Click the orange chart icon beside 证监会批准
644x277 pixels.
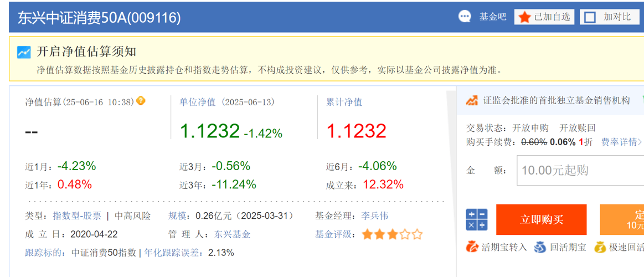pos(472,100)
